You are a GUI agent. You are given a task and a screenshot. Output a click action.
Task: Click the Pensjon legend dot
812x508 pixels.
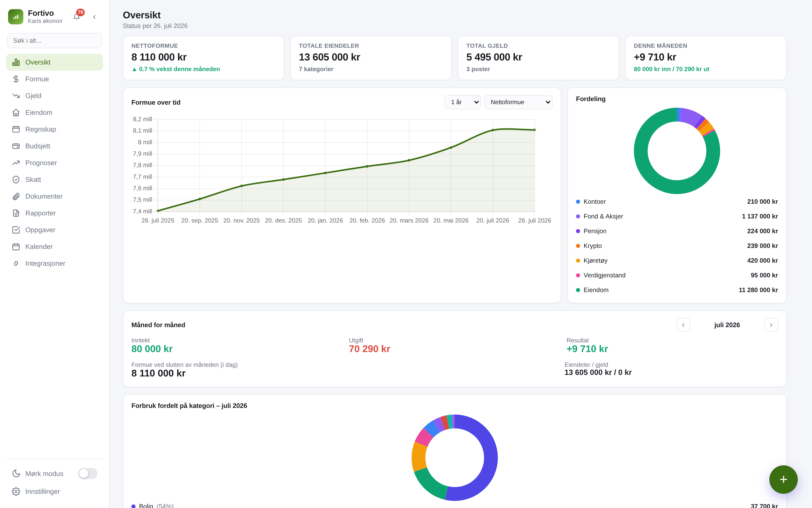pos(578,231)
